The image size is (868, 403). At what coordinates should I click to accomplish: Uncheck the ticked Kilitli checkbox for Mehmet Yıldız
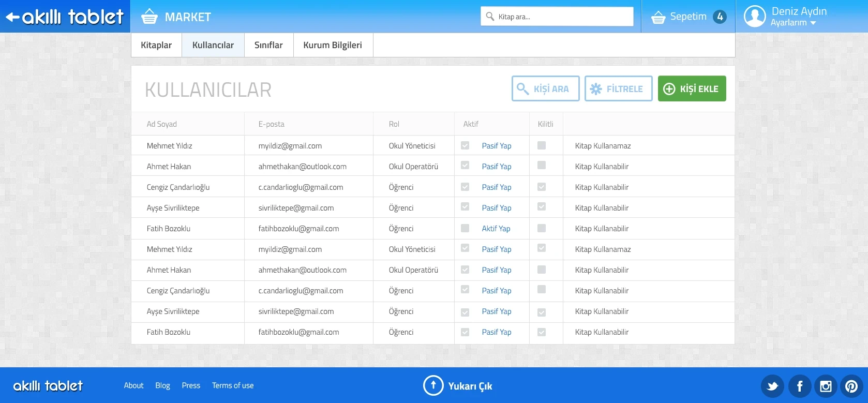[x=542, y=248]
